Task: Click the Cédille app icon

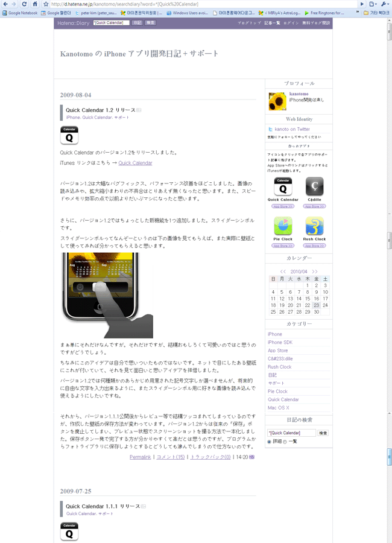Action: tap(314, 186)
